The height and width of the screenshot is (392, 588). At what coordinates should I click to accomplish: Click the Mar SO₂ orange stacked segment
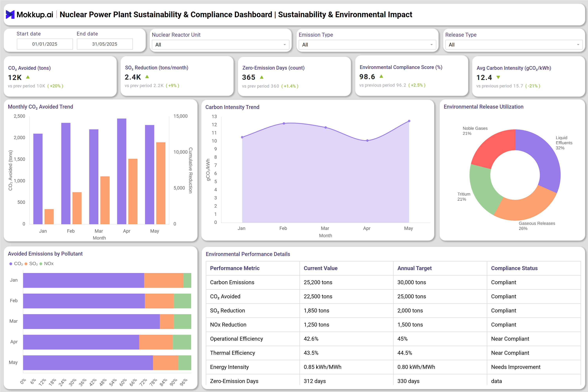[x=167, y=321]
